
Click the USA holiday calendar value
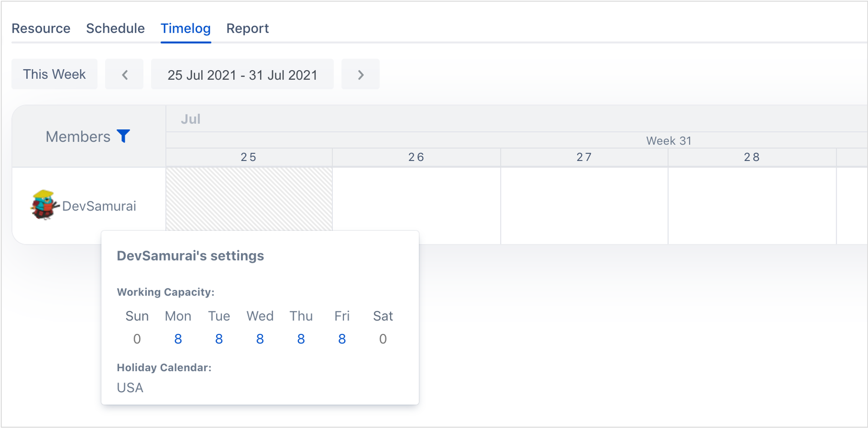click(130, 388)
